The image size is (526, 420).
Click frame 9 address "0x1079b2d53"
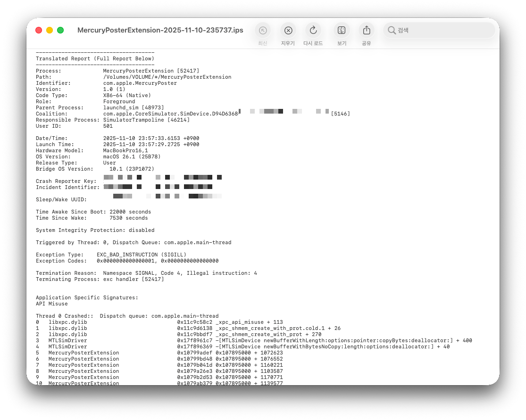tap(194, 378)
